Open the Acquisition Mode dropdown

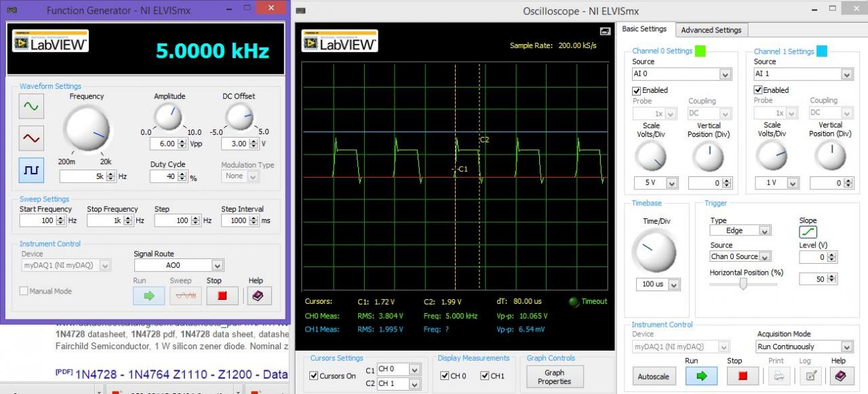(805, 347)
